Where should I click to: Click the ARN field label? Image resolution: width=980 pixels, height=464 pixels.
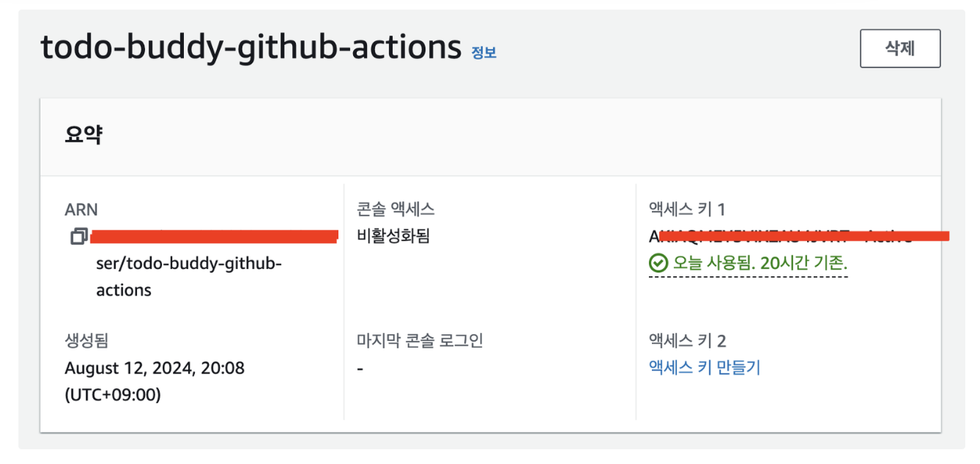click(81, 210)
